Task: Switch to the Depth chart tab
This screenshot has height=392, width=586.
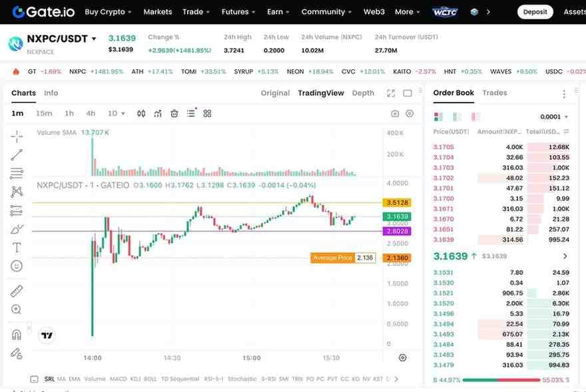Action: [x=363, y=93]
